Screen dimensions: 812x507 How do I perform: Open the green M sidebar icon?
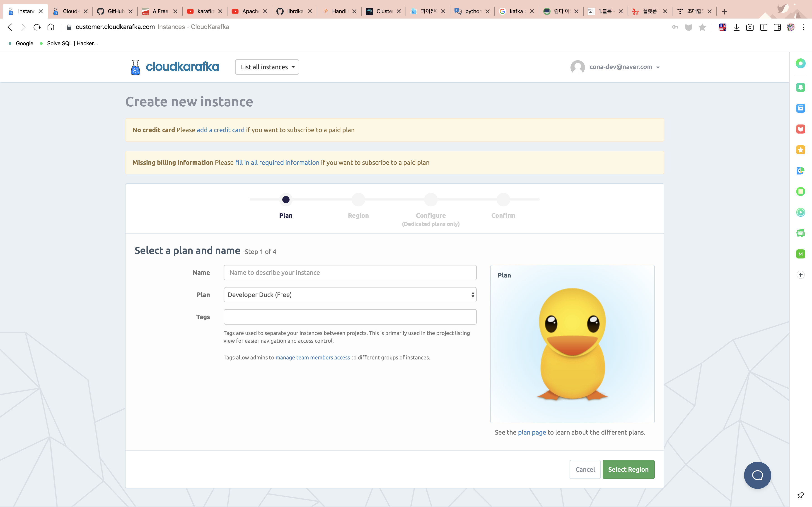click(800, 254)
